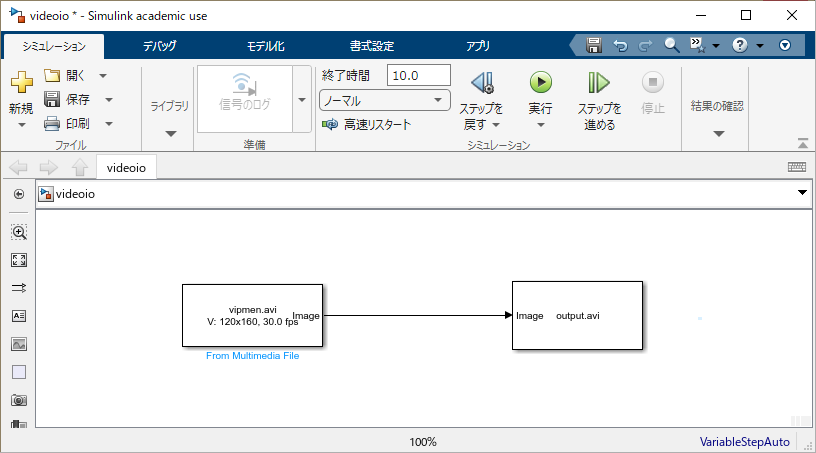Select the Zoom tool in the palette
Viewport: 816px width, 453px height.
tap(19, 232)
